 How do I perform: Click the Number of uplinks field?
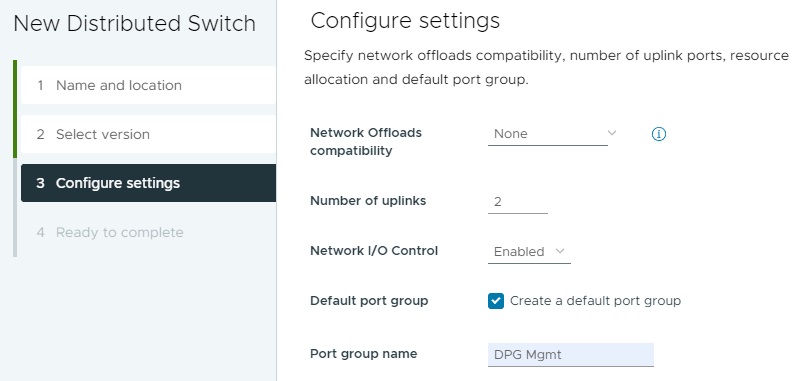(x=518, y=202)
